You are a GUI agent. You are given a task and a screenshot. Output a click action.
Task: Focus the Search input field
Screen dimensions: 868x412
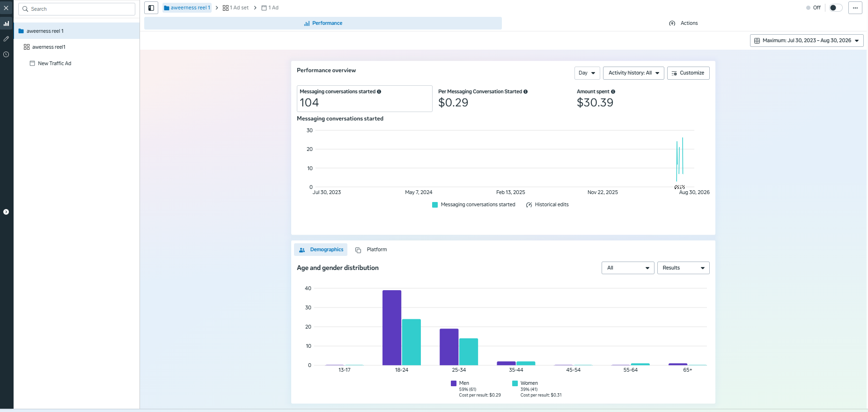coord(77,9)
